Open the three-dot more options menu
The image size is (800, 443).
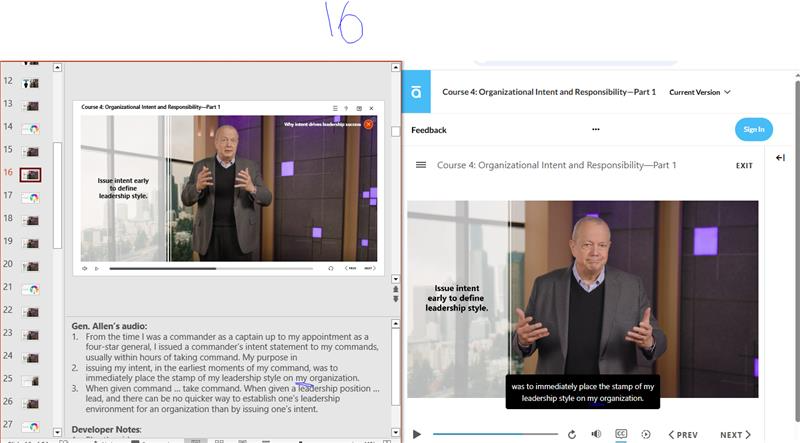pyautogui.click(x=595, y=129)
